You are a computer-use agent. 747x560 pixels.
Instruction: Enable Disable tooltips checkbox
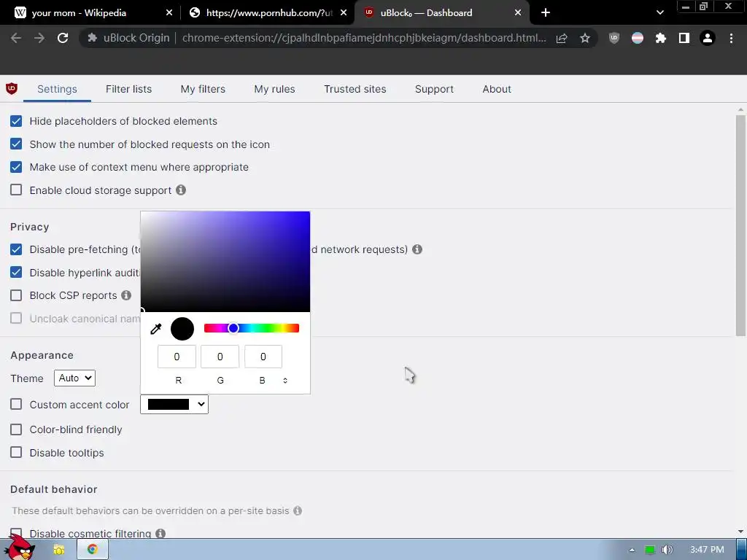(16, 452)
